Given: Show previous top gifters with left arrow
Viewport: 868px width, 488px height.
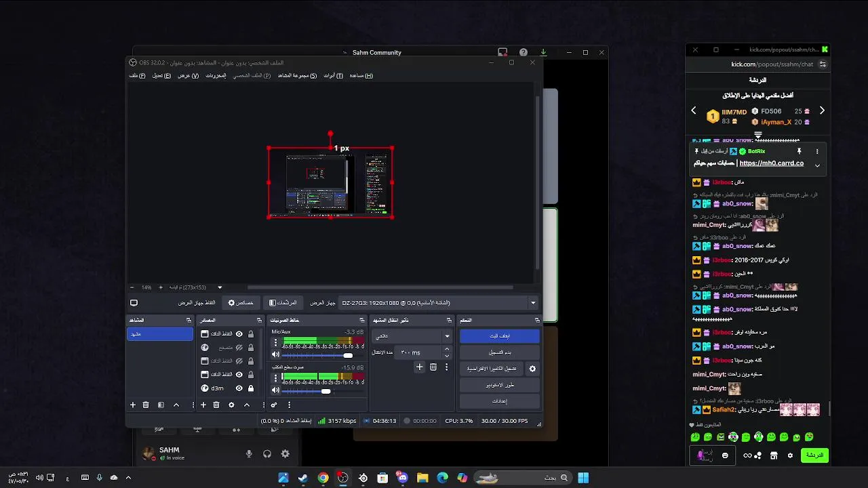Looking at the screenshot, I should [x=694, y=110].
